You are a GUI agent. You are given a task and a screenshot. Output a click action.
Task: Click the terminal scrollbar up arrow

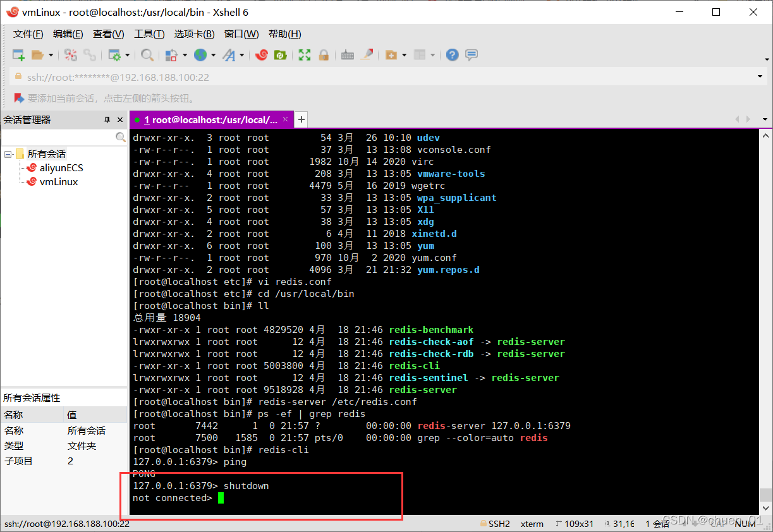pos(765,135)
